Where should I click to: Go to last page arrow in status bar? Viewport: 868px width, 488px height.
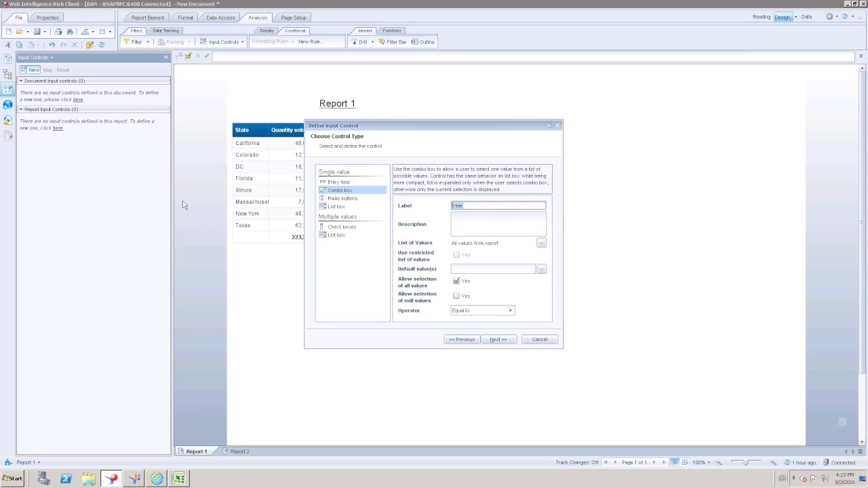(664, 462)
